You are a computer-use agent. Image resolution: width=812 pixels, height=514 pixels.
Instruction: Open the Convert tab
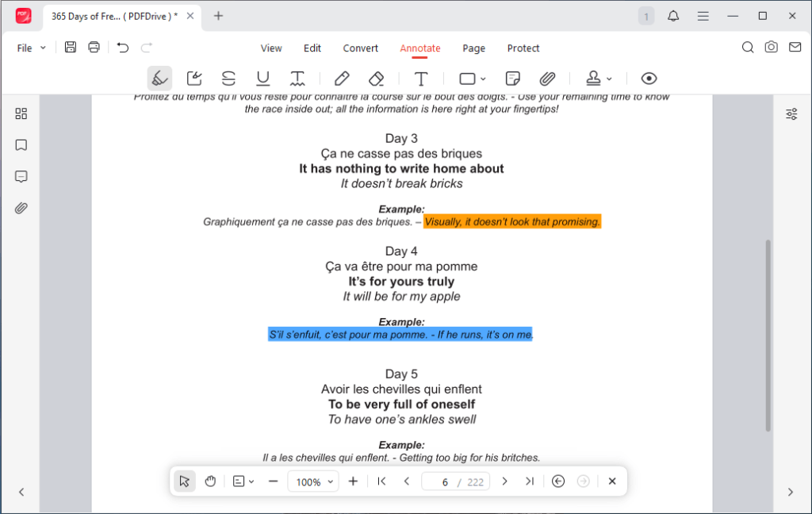coord(361,48)
